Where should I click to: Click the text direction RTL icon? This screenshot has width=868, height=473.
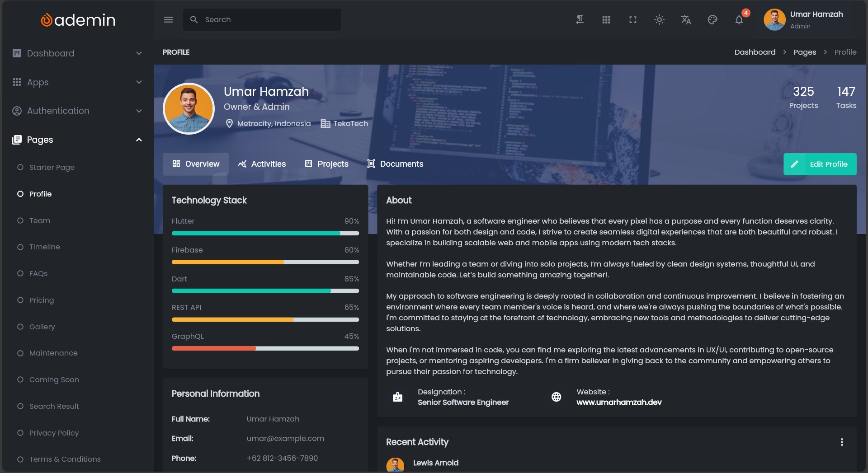coord(580,20)
